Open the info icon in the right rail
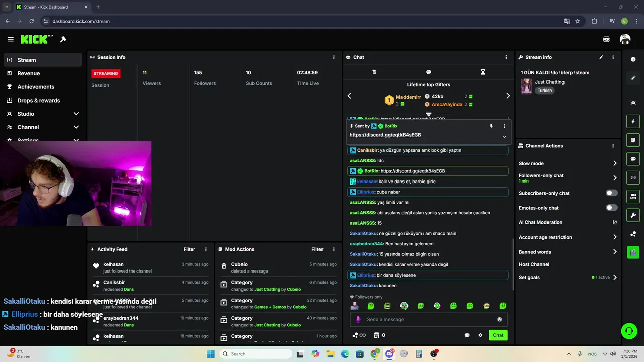Image resolution: width=644 pixels, height=362 pixels. [633, 59]
